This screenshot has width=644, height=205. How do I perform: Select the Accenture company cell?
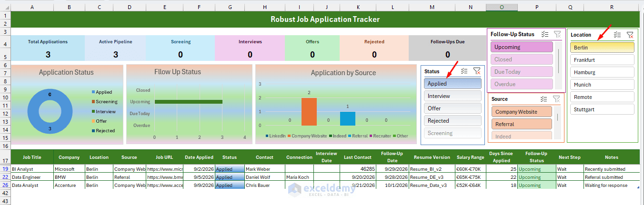pyautogui.click(x=69, y=185)
